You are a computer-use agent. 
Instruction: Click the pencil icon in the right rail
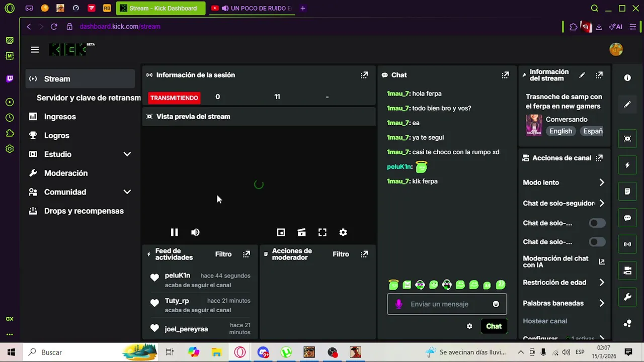627,104
